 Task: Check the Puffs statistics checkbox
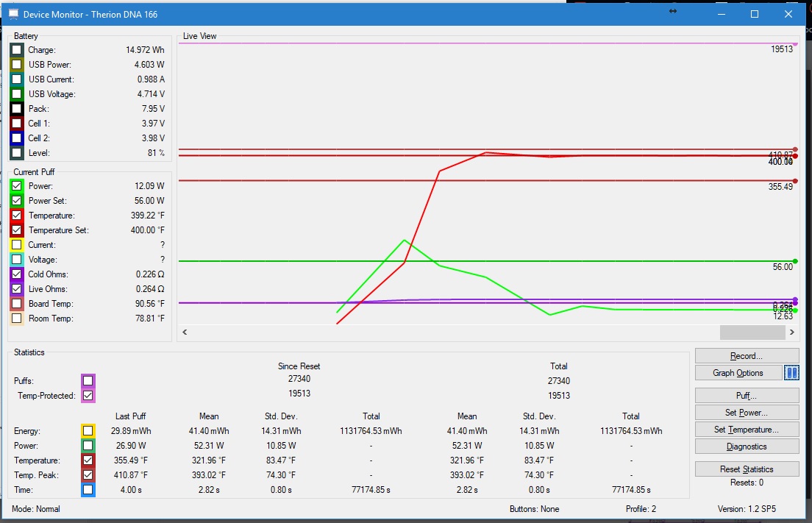pos(88,381)
